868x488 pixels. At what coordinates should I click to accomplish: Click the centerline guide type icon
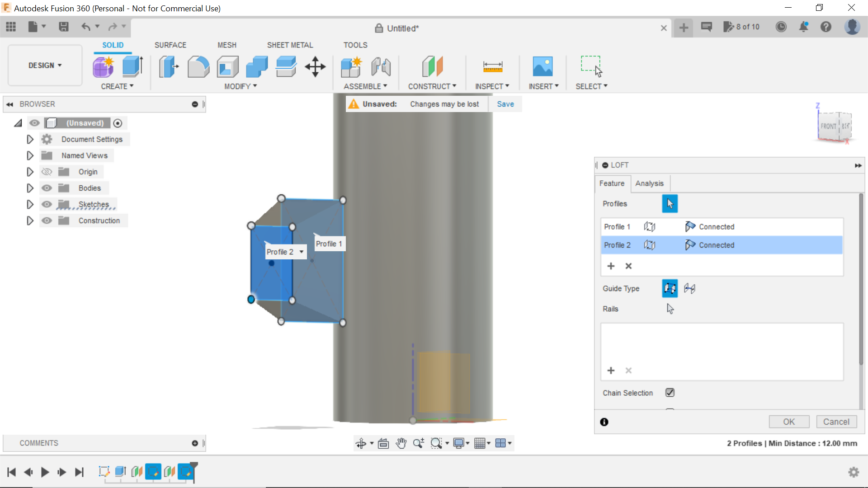(690, 288)
